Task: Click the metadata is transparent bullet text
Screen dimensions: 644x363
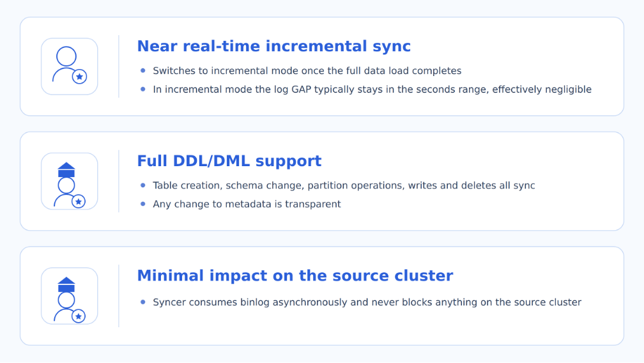Action: pos(247,204)
